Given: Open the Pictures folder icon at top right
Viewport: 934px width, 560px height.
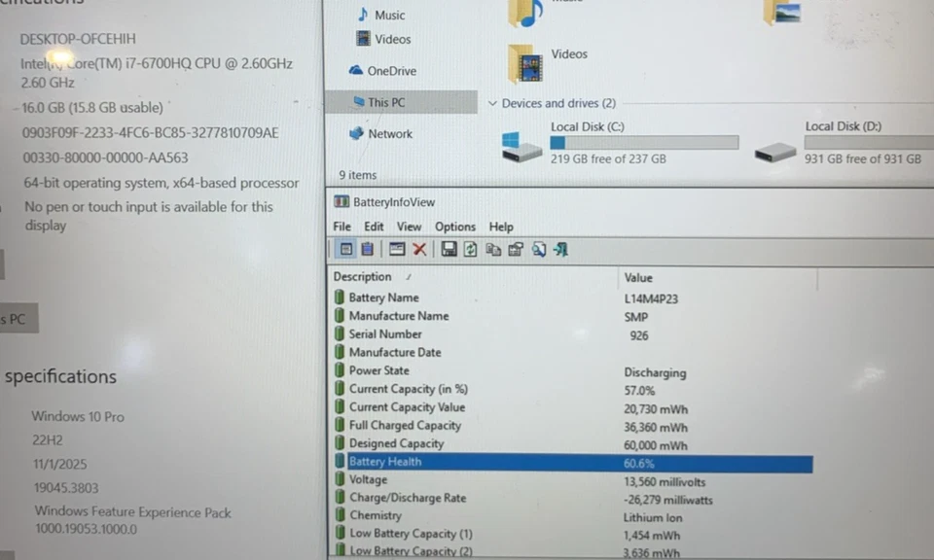Looking at the screenshot, I should click(x=782, y=12).
